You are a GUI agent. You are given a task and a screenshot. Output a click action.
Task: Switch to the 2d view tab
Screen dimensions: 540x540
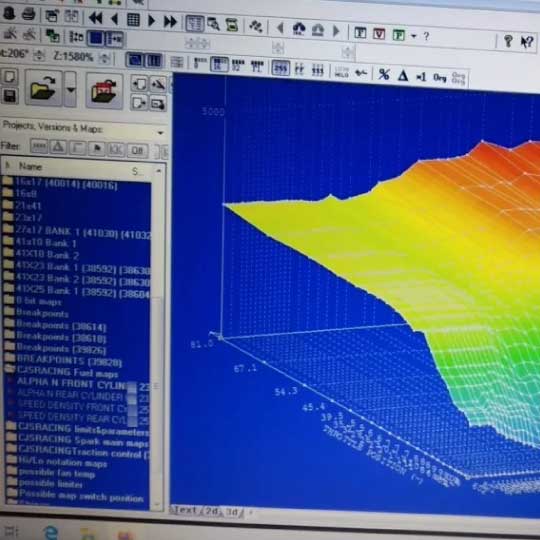click(212, 511)
